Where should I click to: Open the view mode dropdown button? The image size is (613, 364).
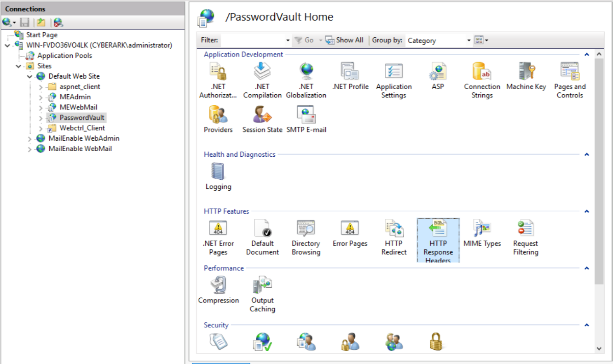481,40
